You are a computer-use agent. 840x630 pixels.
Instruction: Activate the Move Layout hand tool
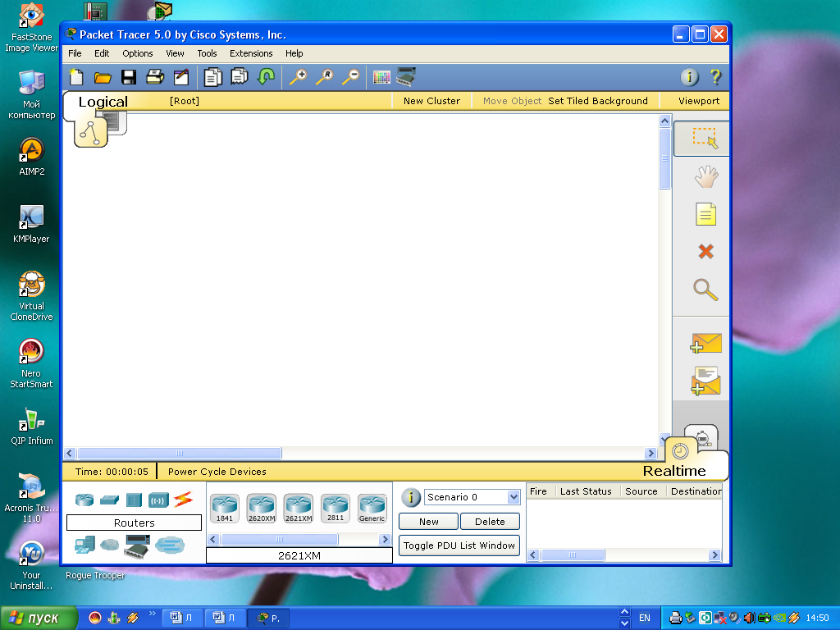(x=706, y=177)
